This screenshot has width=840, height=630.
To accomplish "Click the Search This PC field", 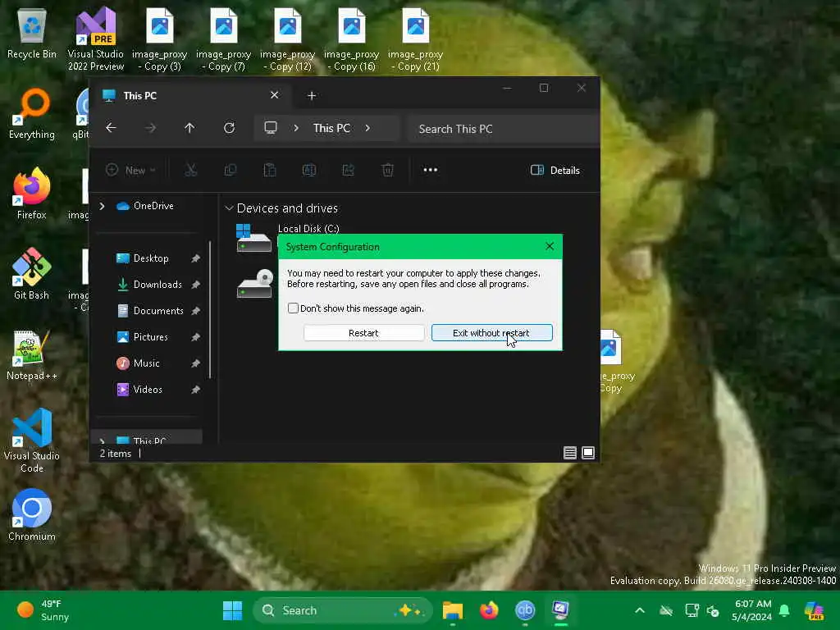I will [504, 129].
